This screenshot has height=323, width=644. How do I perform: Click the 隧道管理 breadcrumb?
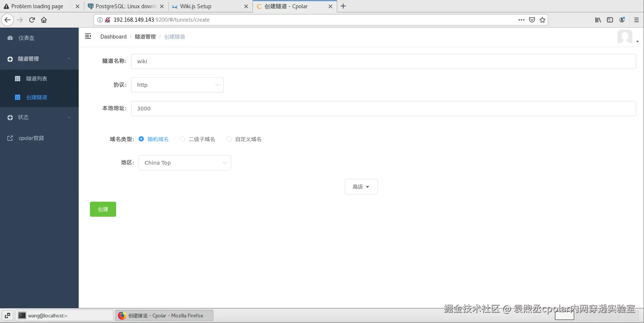click(x=145, y=37)
